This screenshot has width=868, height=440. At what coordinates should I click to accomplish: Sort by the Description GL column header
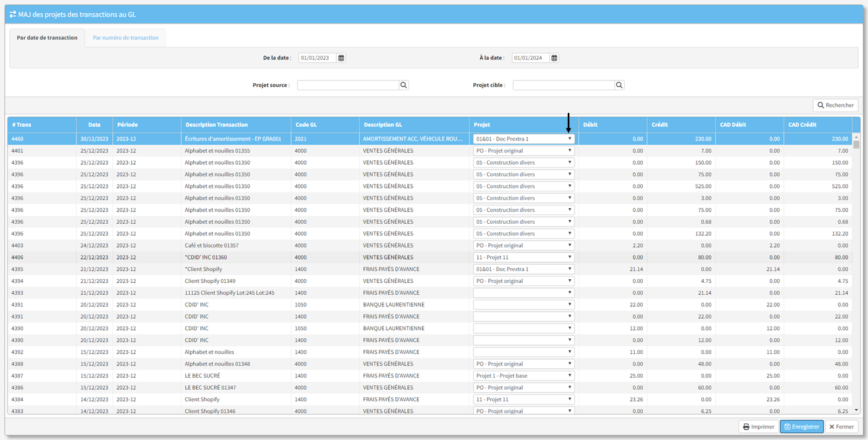[414, 124]
